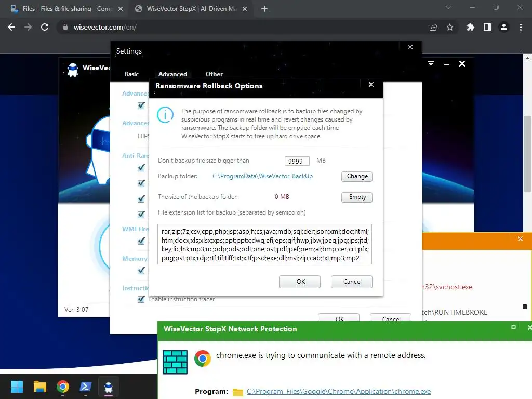
Task: Click the info icon in rollback dialog
Action: (x=165, y=115)
